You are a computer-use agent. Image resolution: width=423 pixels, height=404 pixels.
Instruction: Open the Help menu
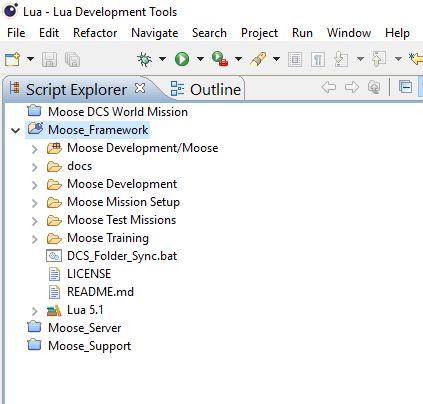click(397, 33)
